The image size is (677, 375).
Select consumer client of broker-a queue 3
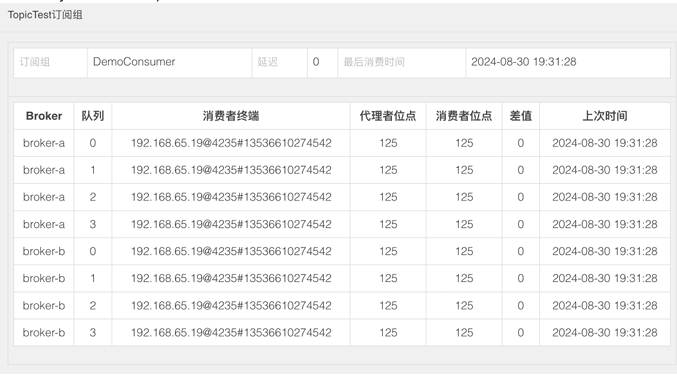tap(231, 224)
